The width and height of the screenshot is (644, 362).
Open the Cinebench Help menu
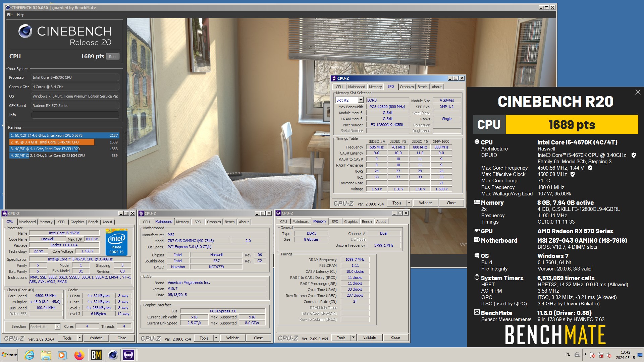tap(21, 15)
